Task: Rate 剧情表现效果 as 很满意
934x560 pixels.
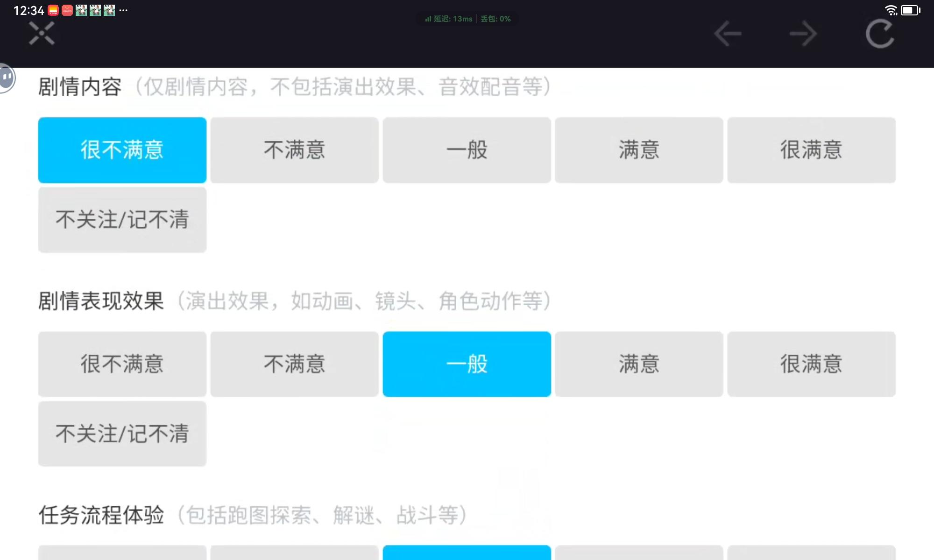Action: [x=812, y=364]
